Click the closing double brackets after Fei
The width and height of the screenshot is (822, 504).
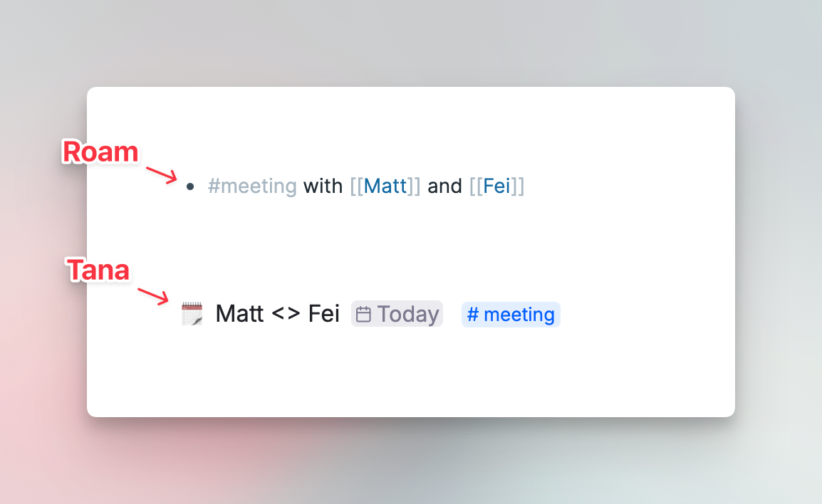518,186
